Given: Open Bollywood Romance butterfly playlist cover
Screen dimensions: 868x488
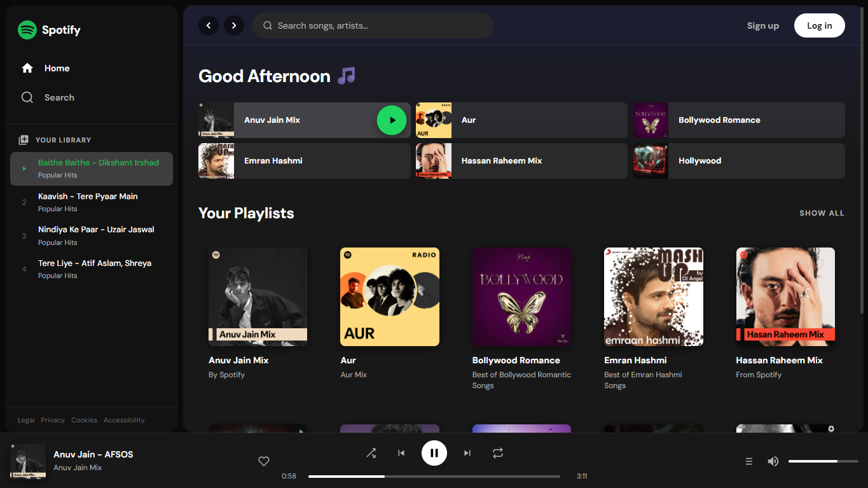Looking at the screenshot, I should click(x=521, y=296).
